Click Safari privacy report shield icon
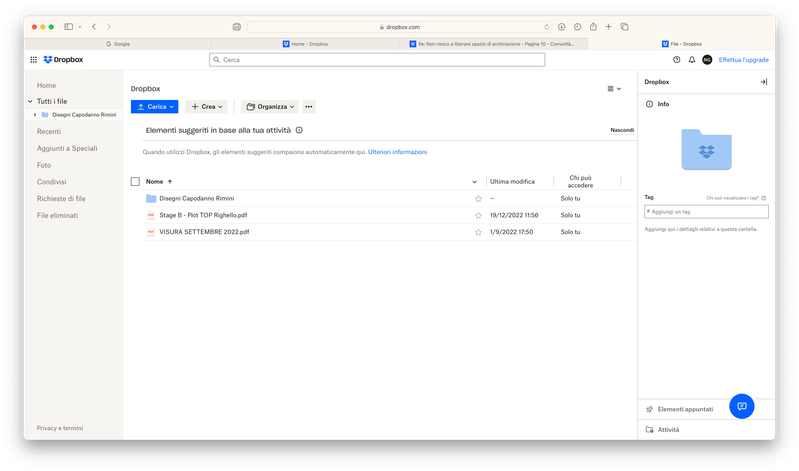 (x=236, y=27)
